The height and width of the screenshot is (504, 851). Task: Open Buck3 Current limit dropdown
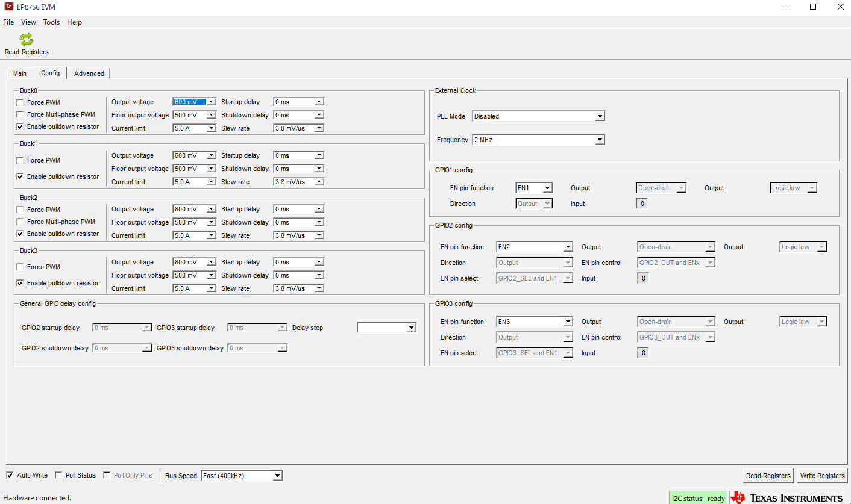194,288
